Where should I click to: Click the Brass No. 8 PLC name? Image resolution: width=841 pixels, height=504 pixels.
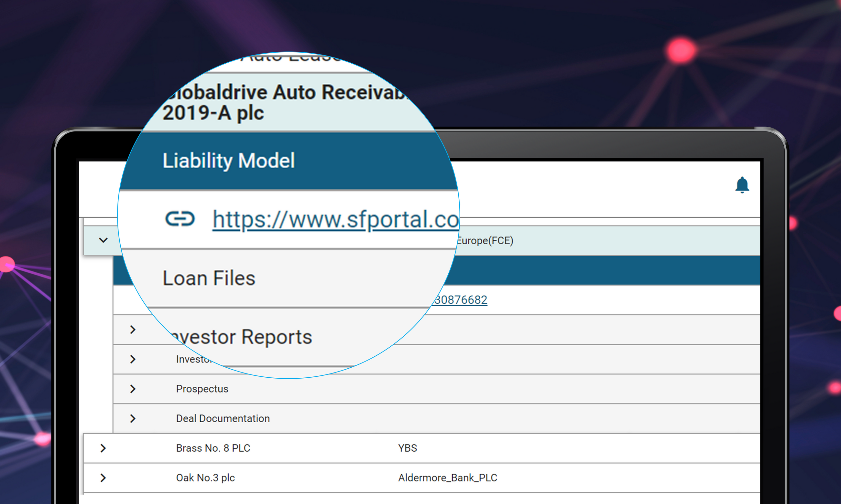point(213,448)
